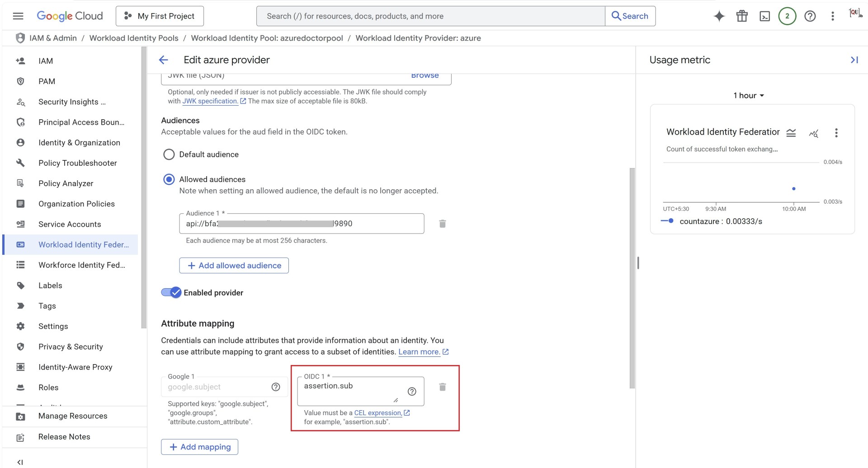Go back with the arrow beside Edit azure provider
The width and height of the screenshot is (868, 468).
coord(164,60)
